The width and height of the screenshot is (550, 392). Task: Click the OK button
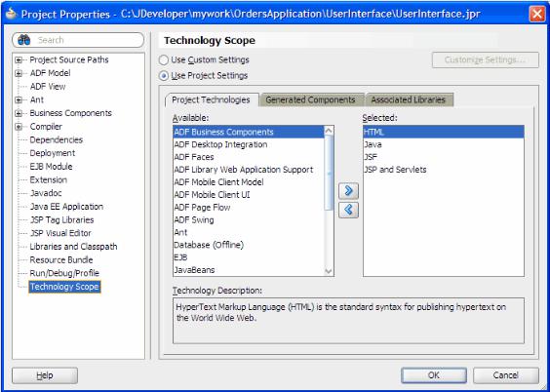pyautogui.click(x=434, y=375)
